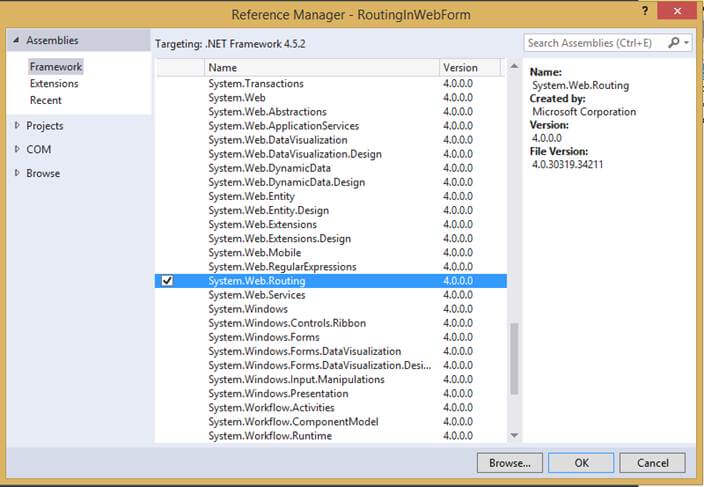
Task: Click the Browse section label in sidebar
Action: [x=43, y=173]
